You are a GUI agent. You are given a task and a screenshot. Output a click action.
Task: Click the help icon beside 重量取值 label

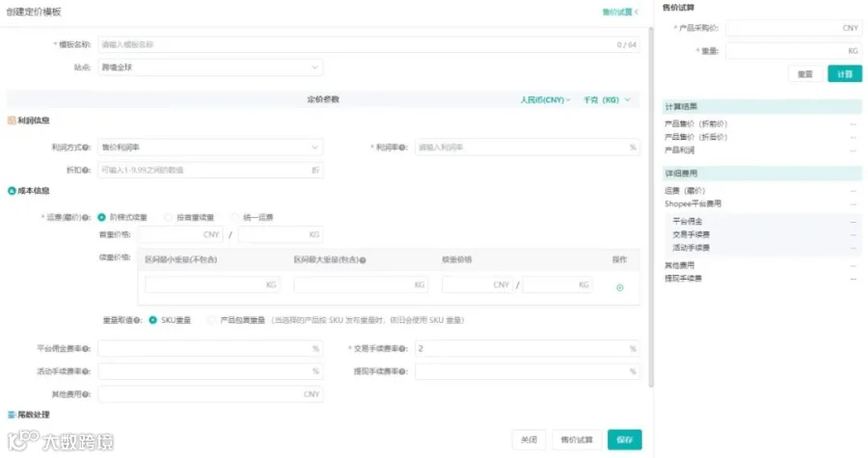tap(137, 320)
